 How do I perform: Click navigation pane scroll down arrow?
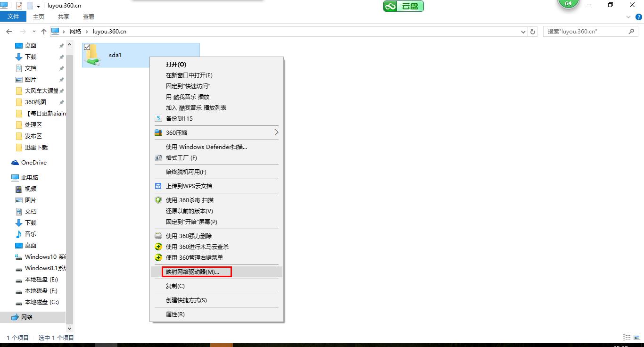tap(70, 329)
